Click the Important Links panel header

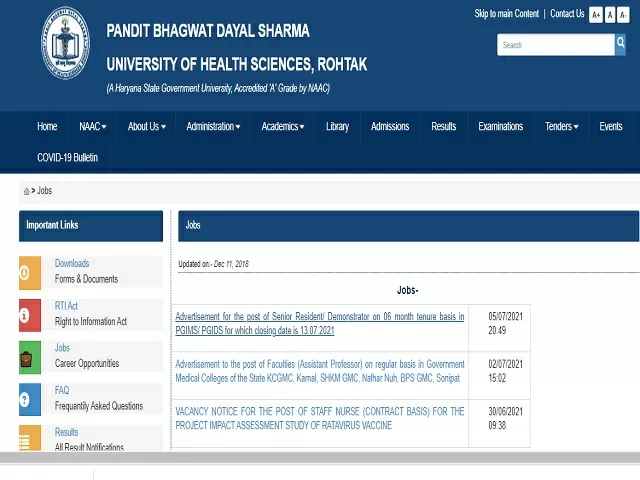coord(91,226)
